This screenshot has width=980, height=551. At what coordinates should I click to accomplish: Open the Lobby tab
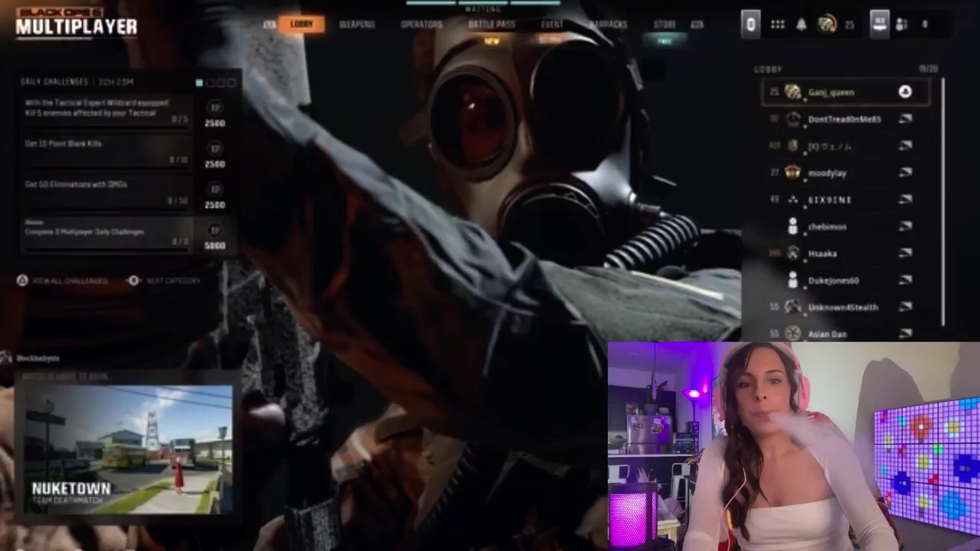301,24
